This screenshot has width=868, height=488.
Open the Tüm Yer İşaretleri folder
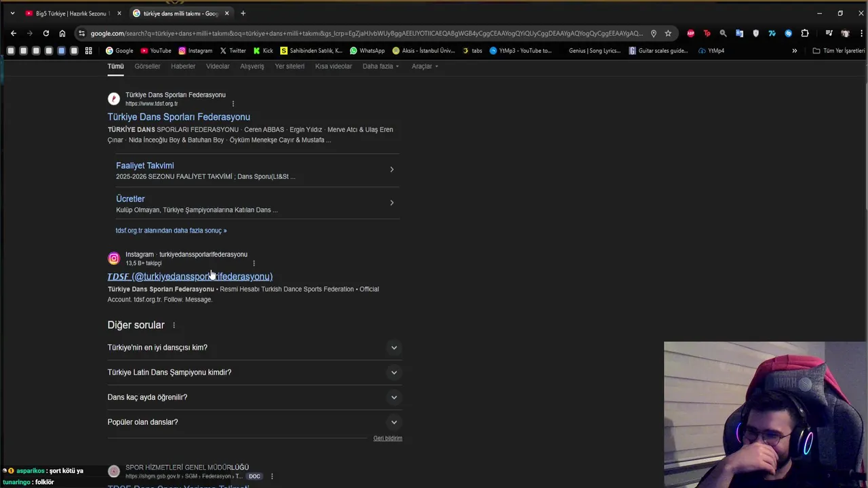click(838, 51)
